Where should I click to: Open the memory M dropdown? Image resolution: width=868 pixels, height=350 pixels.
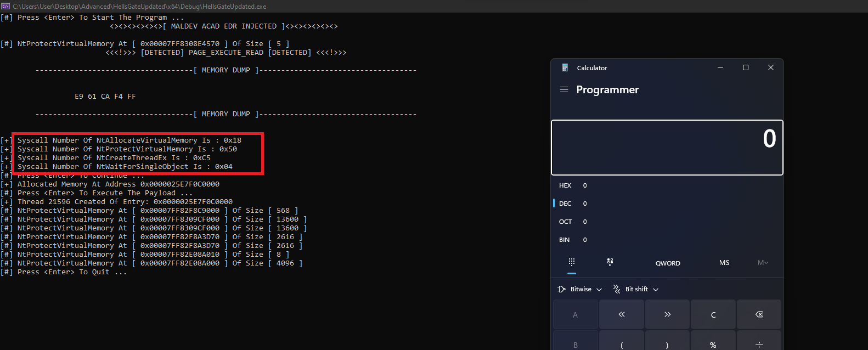tap(763, 263)
